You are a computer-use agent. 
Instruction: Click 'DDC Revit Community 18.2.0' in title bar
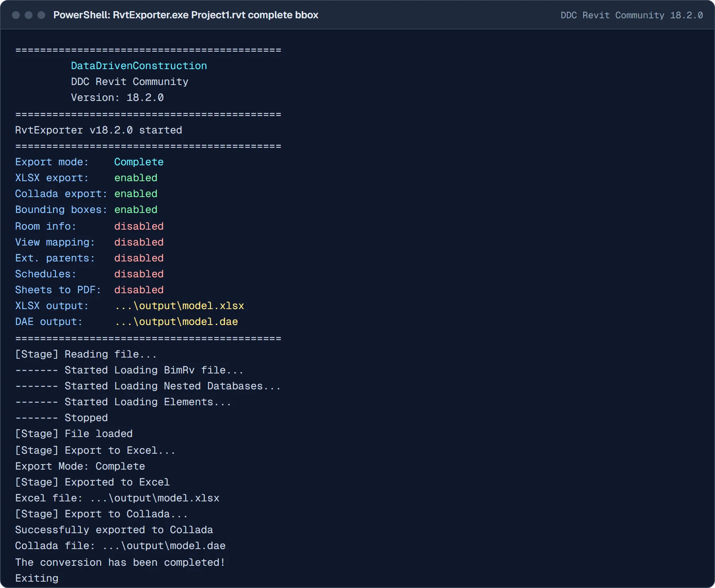click(x=632, y=15)
